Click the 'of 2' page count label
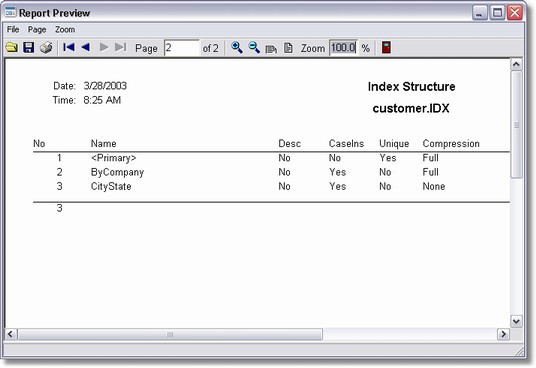 click(210, 48)
